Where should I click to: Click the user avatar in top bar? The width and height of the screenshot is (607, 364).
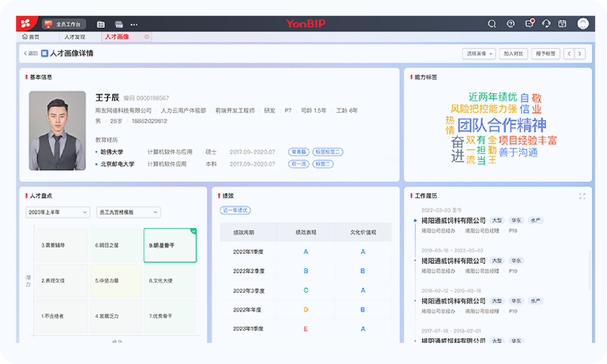click(x=583, y=24)
